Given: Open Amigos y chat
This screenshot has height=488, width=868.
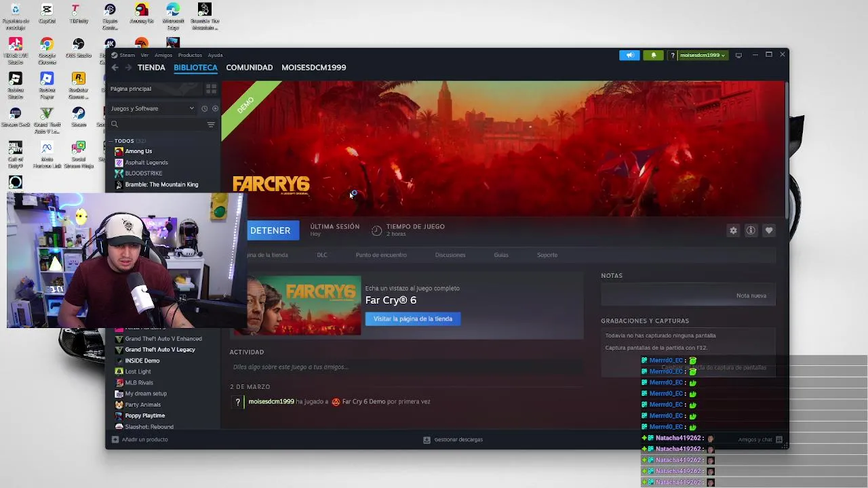Looking at the screenshot, I should [761, 439].
